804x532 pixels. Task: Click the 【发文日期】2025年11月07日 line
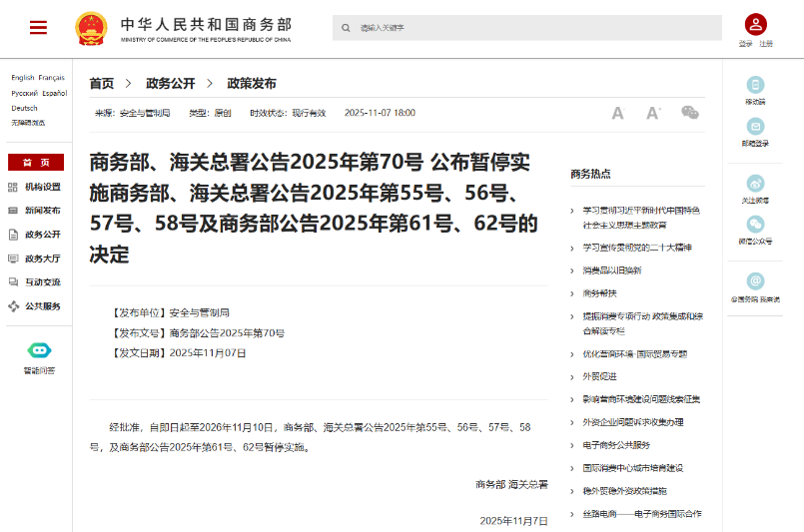coord(178,353)
